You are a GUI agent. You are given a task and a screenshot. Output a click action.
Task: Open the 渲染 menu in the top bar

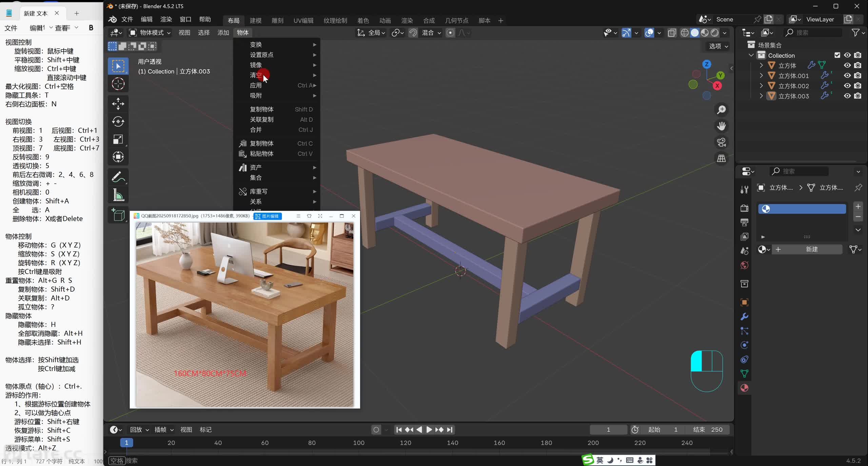pyautogui.click(x=166, y=19)
